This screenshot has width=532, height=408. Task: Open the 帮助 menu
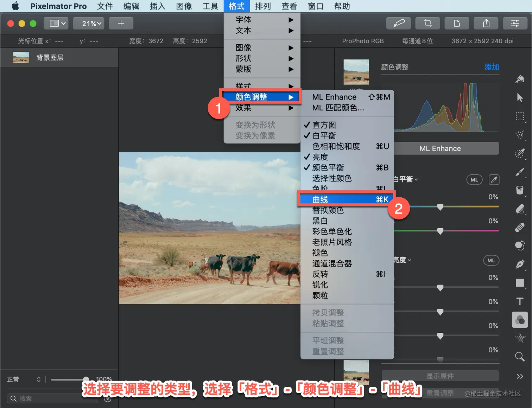click(x=342, y=6)
